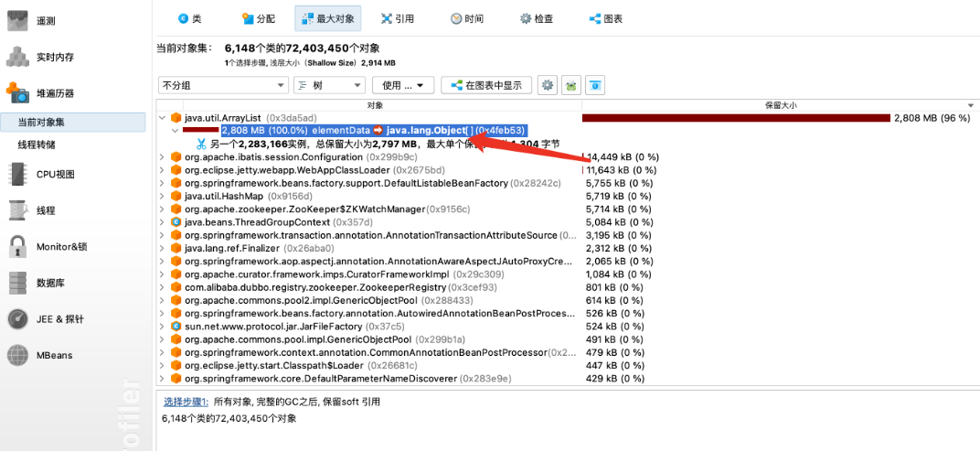Expand the java.lang.ref.Finalizer row
The image size is (980, 451).
(x=163, y=248)
